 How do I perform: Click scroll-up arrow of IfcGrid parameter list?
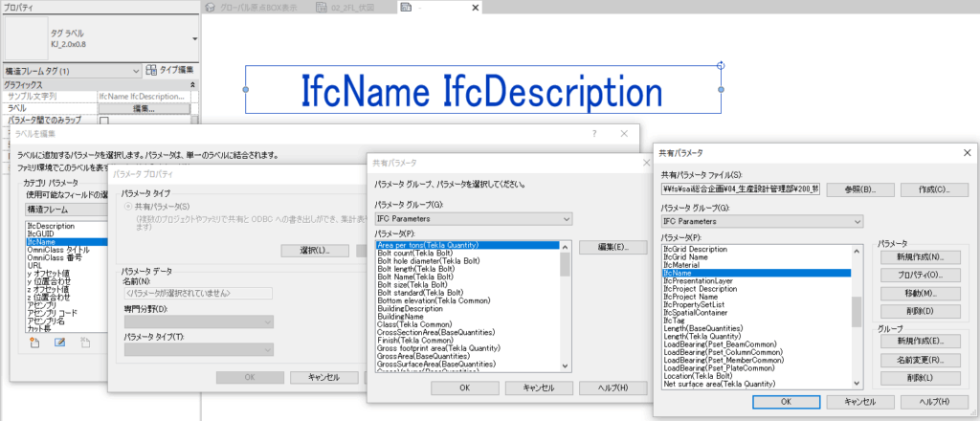pyautogui.click(x=857, y=250)
